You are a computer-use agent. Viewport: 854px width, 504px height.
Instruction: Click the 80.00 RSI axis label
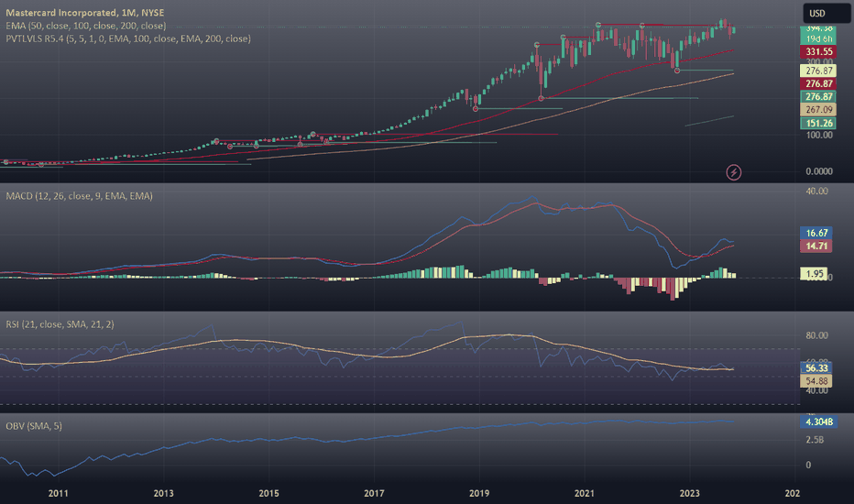(816, 335)
